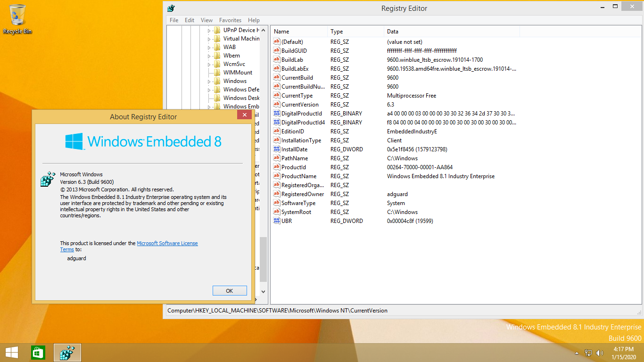Click the (Default) value icon
Image resolution: width=644 pixels, height=362 pixels.
click(x=277, y=42)
